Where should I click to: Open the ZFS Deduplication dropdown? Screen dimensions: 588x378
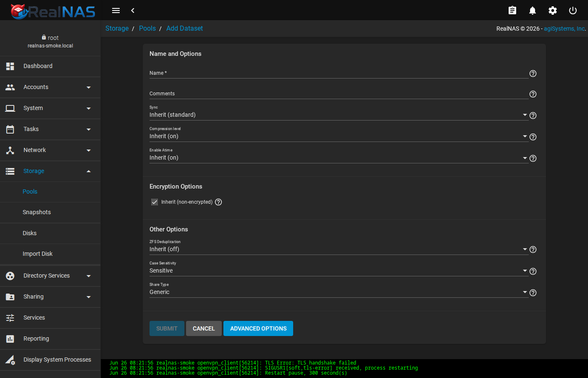(x=339, y=249)
